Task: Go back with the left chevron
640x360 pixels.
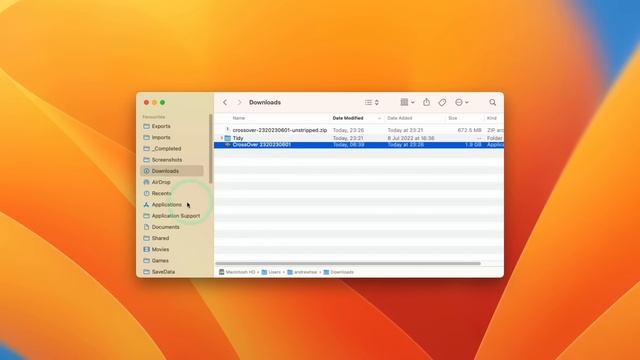Action: pos(225,102)
